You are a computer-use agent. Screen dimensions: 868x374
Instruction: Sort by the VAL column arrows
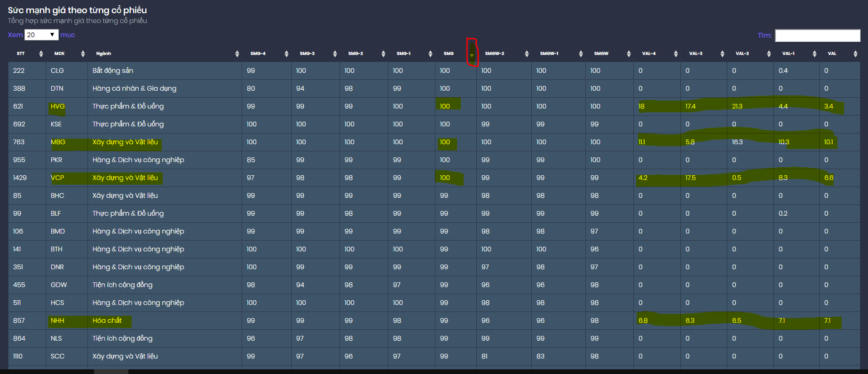855,54
